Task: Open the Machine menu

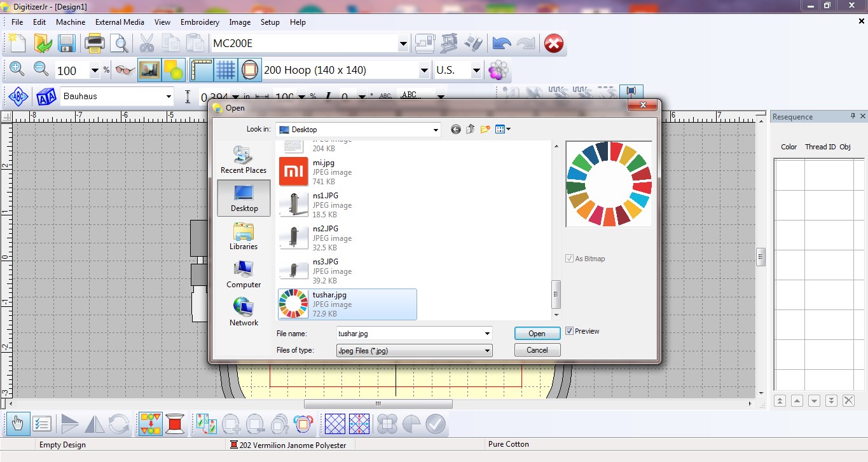Action: click(71, 22)
